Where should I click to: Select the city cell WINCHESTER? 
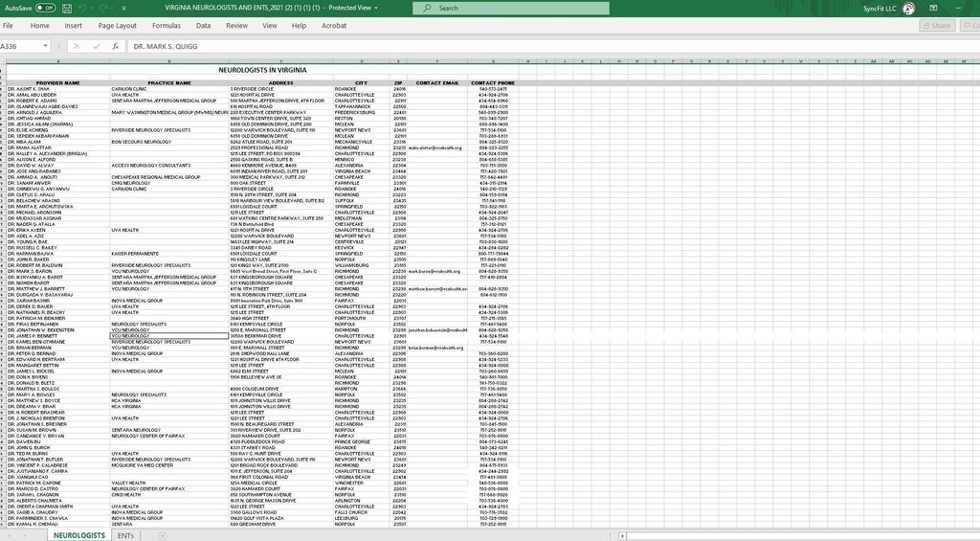(x=361, y=483)
